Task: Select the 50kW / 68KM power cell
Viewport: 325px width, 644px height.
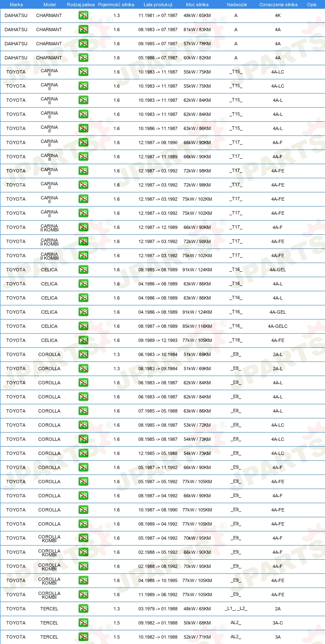Action: tap(197, 623)
